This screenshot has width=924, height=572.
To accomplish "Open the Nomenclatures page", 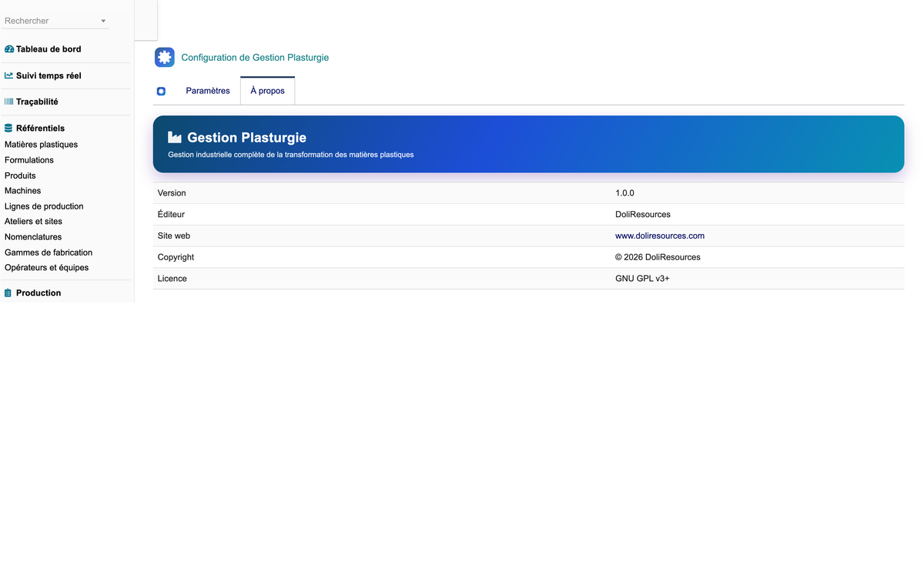I will (33, 237).
